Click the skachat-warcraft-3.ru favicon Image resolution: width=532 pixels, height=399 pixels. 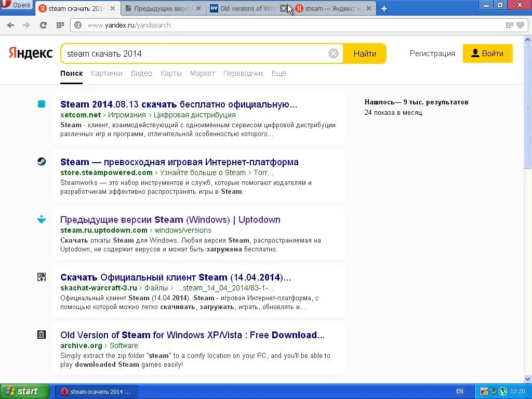pyautogui.click(x=42, y=277)
